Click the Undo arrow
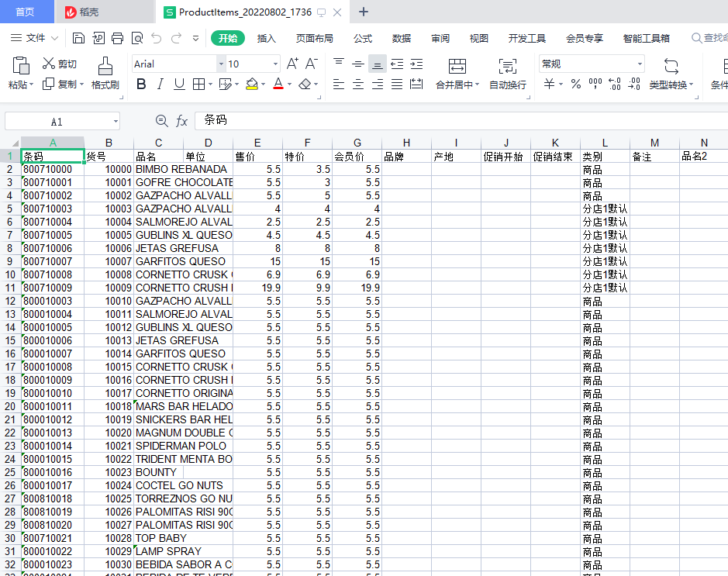Viewport: 728px width, 576px height. pos(157,38)
